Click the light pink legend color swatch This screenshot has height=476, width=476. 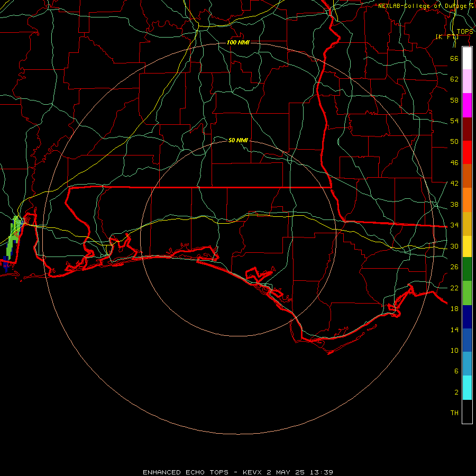(x=467, y=81)
